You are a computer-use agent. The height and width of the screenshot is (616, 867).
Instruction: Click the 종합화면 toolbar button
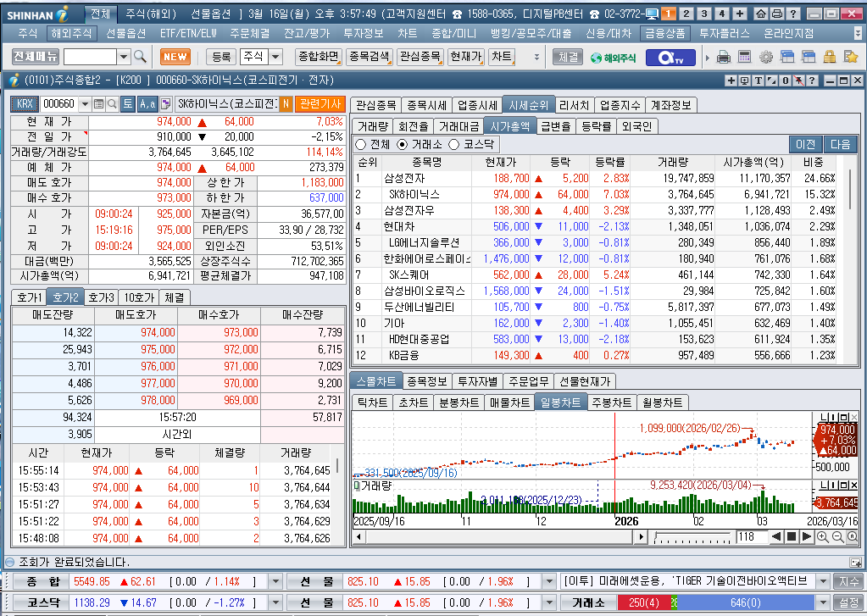click(319, 57)
